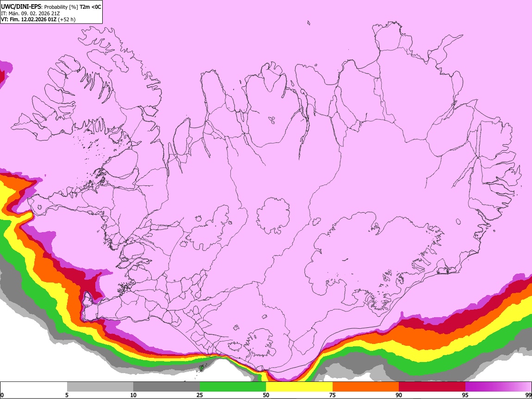This screenshot has width=532, height=399.
Task: Click the 'VT: Fim. 12.02.2026 01Z' line
Action: (29, 19)
